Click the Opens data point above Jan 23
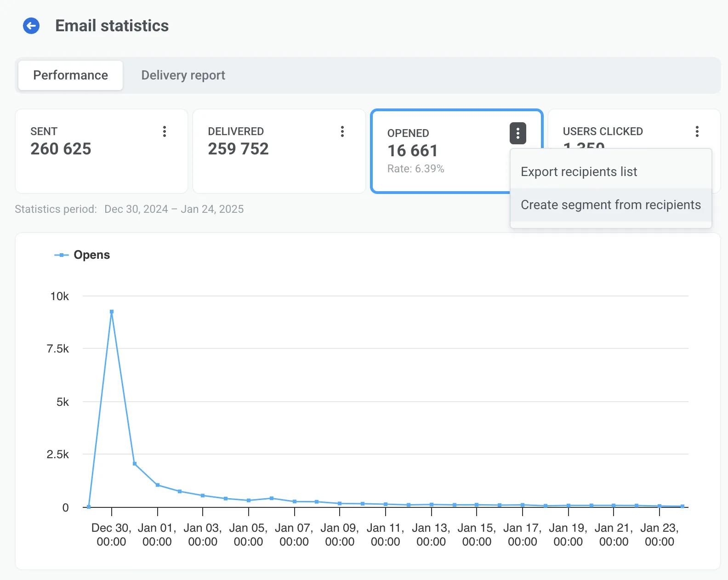 (x=660, y=506)
